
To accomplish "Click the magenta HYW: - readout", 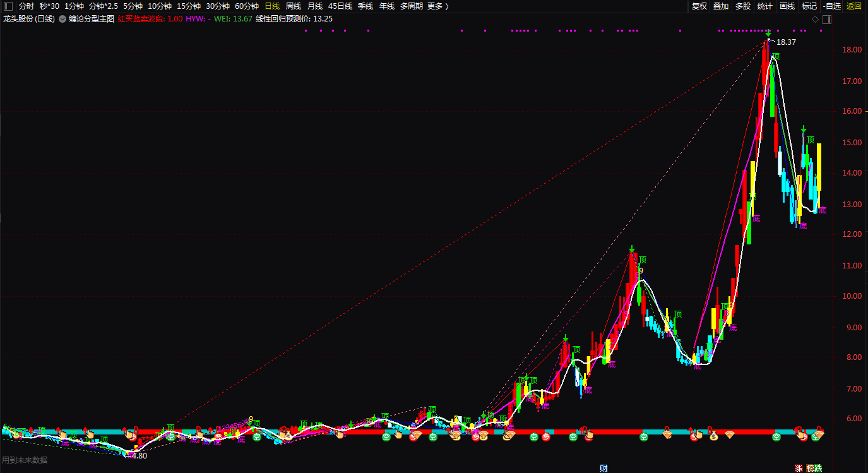I will coord(198,19).
